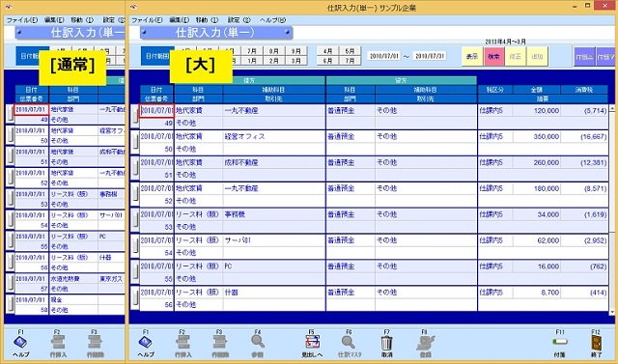618x364 pixels.
Task: Click the pink 検索 button
Action: click(x=493, y=56)
